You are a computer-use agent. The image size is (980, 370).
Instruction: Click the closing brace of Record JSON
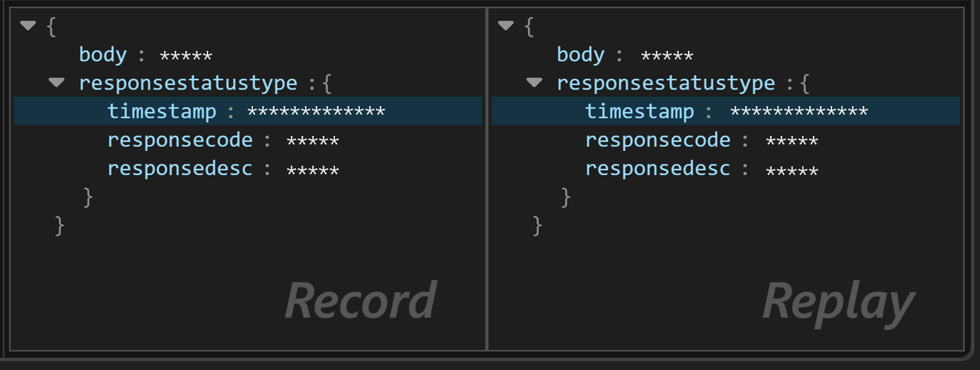pyautogui.click(x=58, y=225)
